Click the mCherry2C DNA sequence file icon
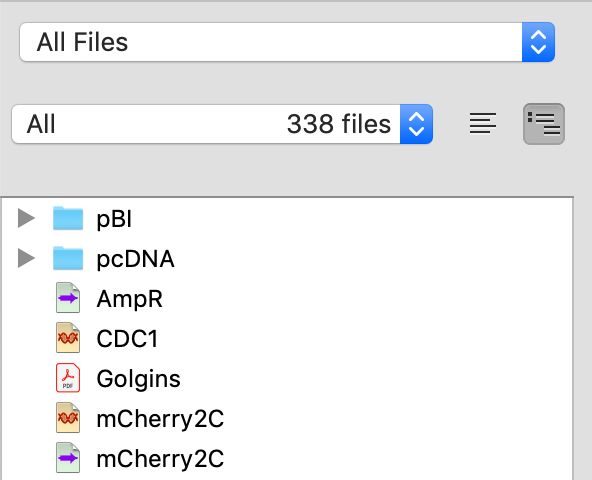The image size is (592, 480). point(68,418)
